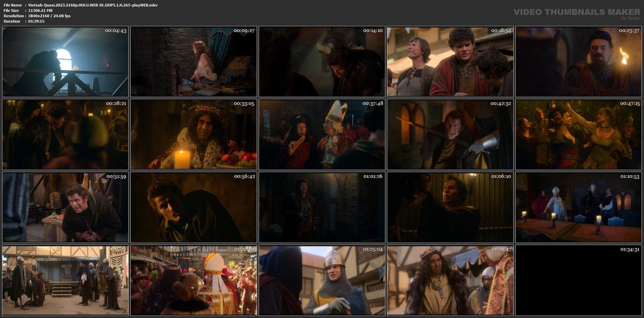The image size is (644, 318).
Task: Click the 01:25:04 knight in helmet frame
Action: click(x=322, y=280)
